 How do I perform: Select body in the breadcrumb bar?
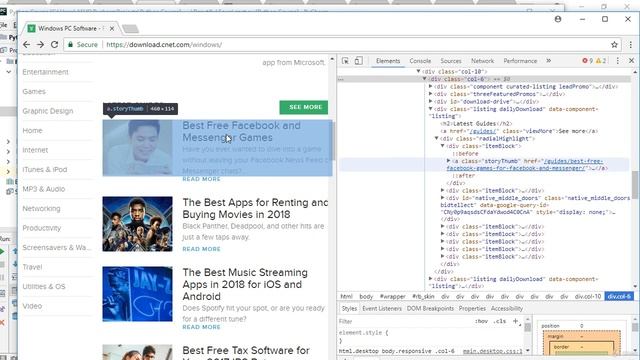[366, 296]
